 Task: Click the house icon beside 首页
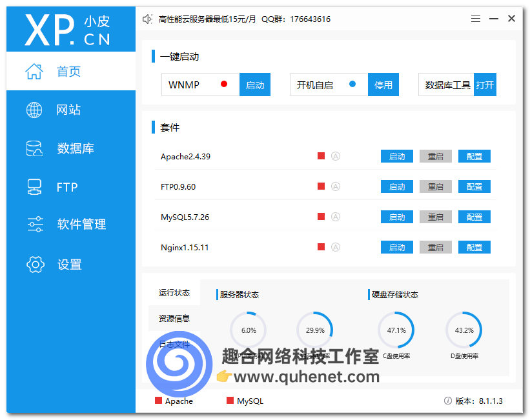34,72
